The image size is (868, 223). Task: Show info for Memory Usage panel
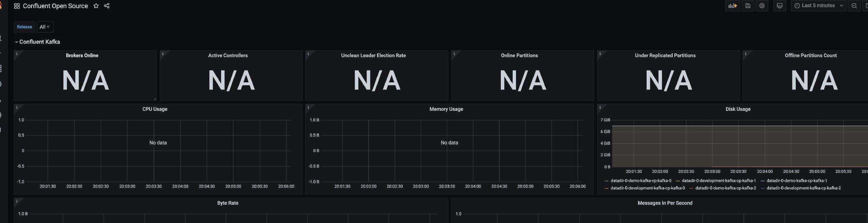click(308, 107)
